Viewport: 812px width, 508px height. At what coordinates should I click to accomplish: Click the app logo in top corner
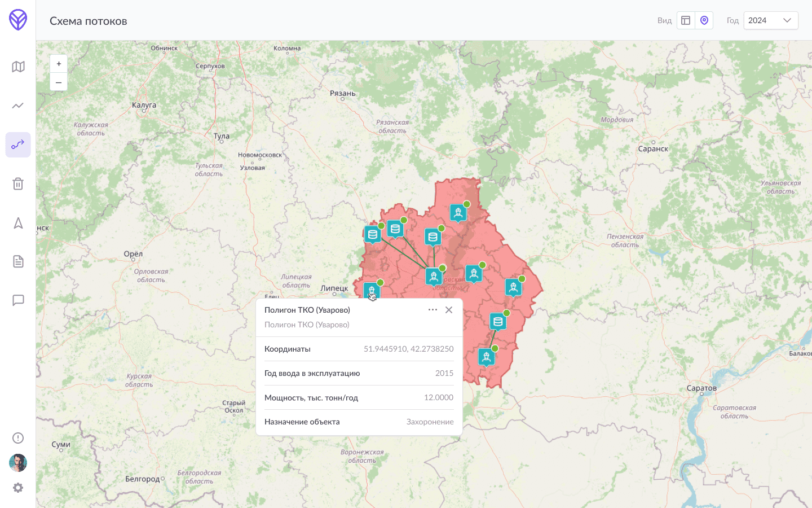click(18, 20)
